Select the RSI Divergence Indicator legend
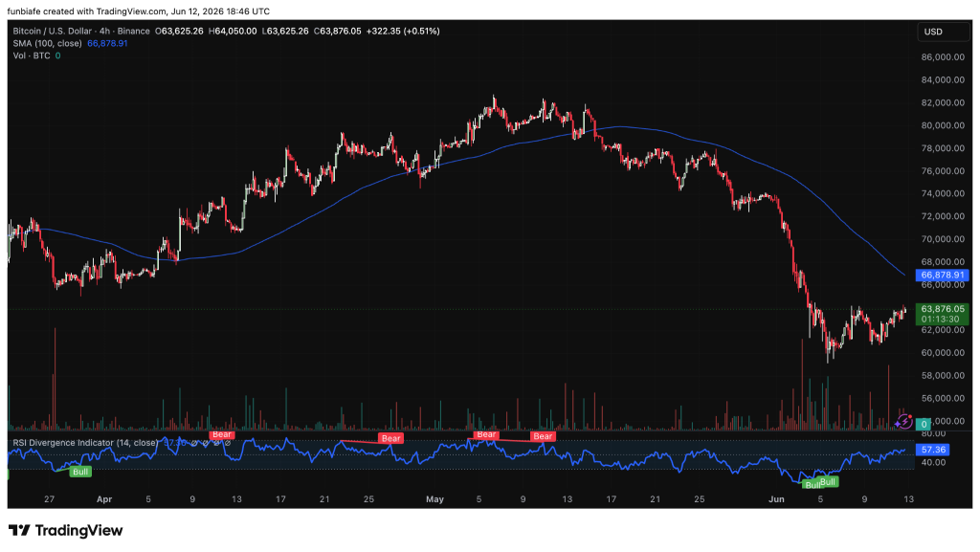Viewport: 980px width, 552px height. [x=85, y=443]
